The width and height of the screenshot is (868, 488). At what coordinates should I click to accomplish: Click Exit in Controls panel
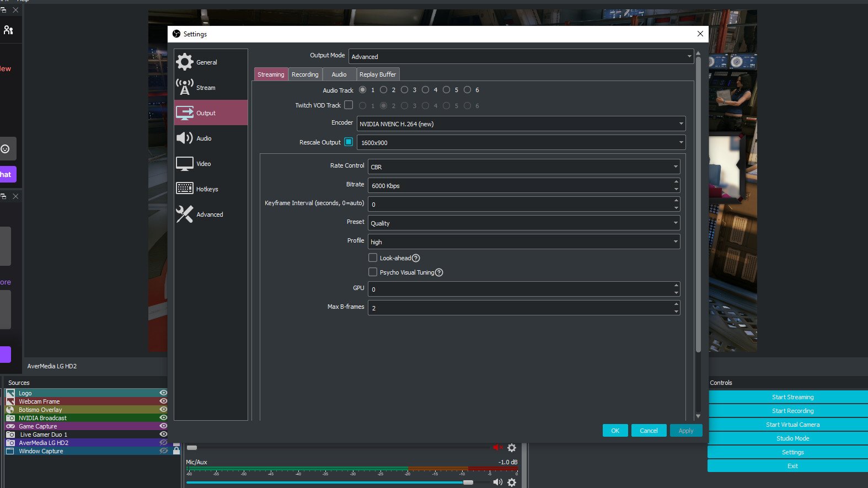pos(792,466)
